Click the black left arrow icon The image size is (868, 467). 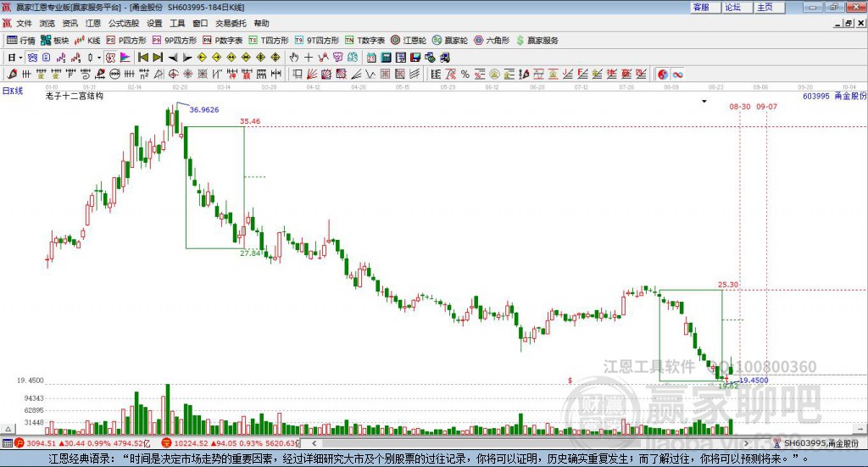pos(173,58)
